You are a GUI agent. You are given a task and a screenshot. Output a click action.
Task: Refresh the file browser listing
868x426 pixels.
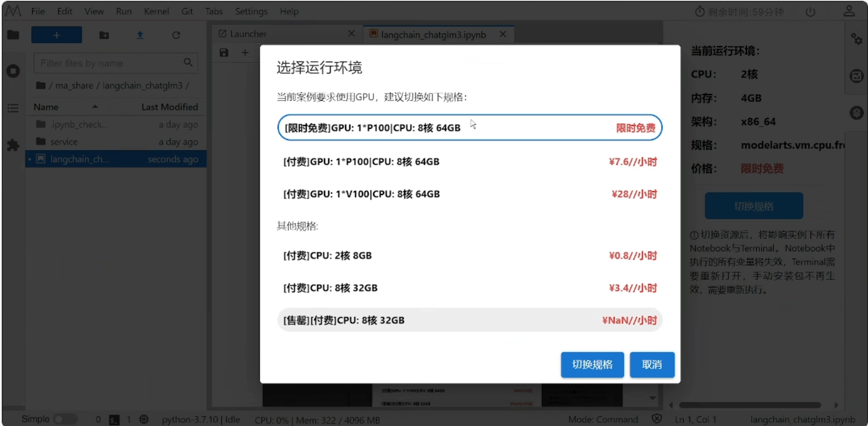tap(176, 35)
